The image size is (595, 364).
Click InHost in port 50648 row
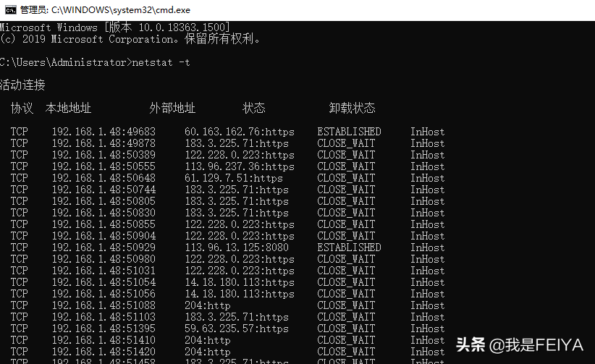pos(427,178)
